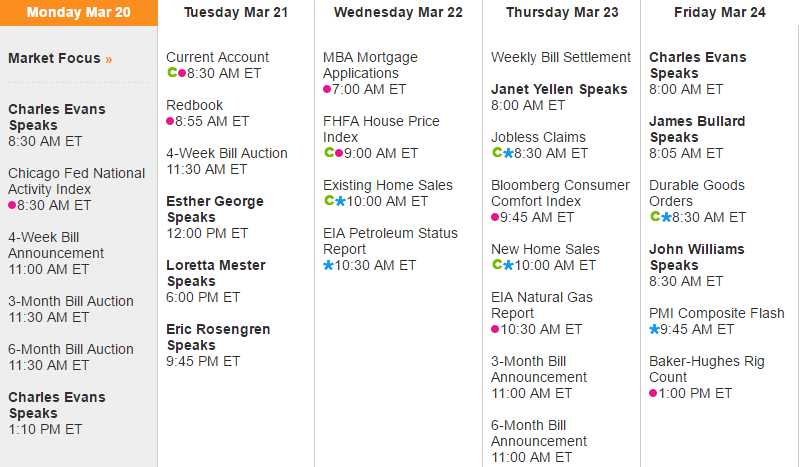799x467 pixels.
Task: View the MBA Mortgage Applications report
Action: click(x=370, y=65)
